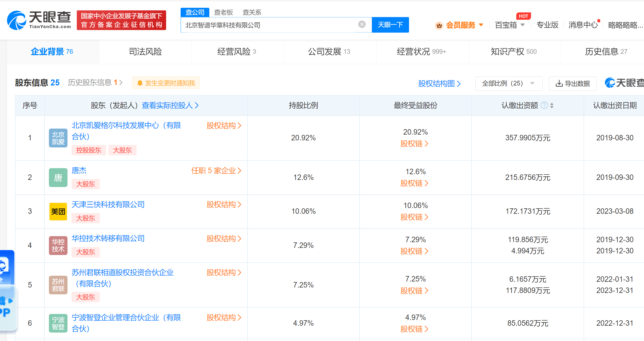Click the help icon beside 认缴出资额
This screenshot has height=341, width=644.
[x=544, y=105]
